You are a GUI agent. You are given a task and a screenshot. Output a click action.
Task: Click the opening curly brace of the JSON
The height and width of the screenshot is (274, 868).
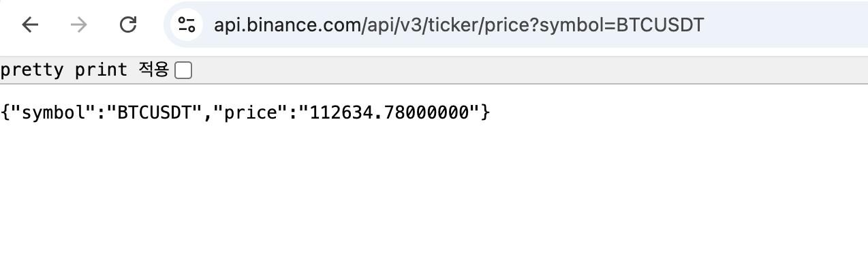point(6,112)
